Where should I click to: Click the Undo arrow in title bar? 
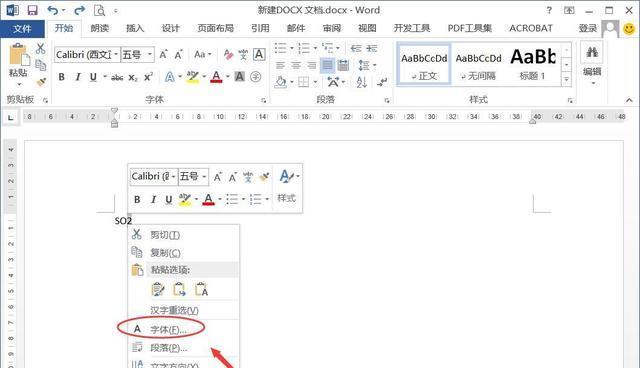(53, 10)
